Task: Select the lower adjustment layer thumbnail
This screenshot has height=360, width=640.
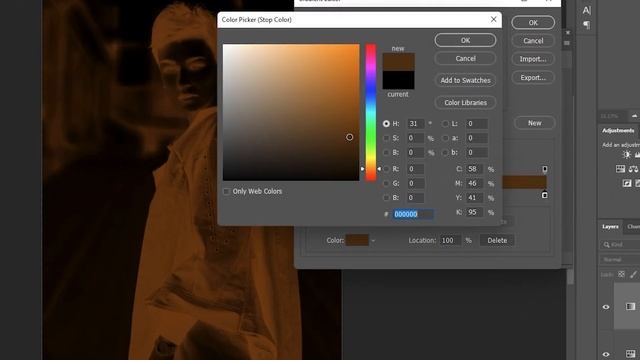Action: click(x=630, y=354)
